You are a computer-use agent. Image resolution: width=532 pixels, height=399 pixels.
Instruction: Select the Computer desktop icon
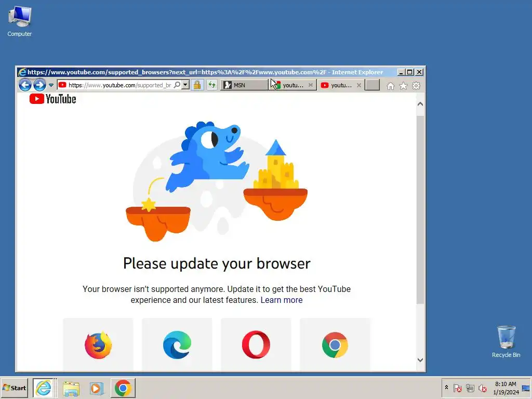(x=20, y=21)
